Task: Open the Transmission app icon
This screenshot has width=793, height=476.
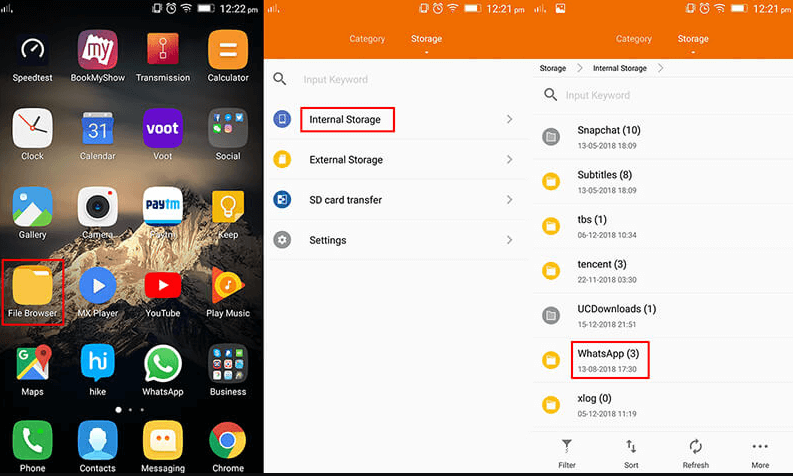Action: point(163,50)
